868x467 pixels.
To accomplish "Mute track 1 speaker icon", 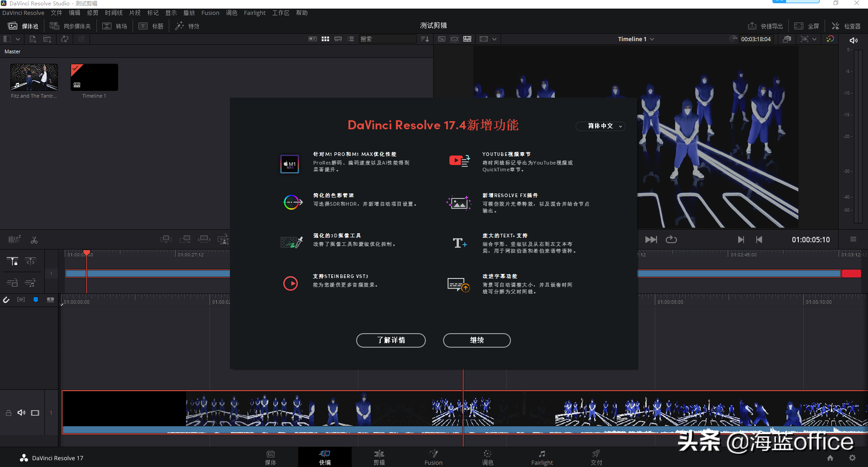I will point(21,413).
